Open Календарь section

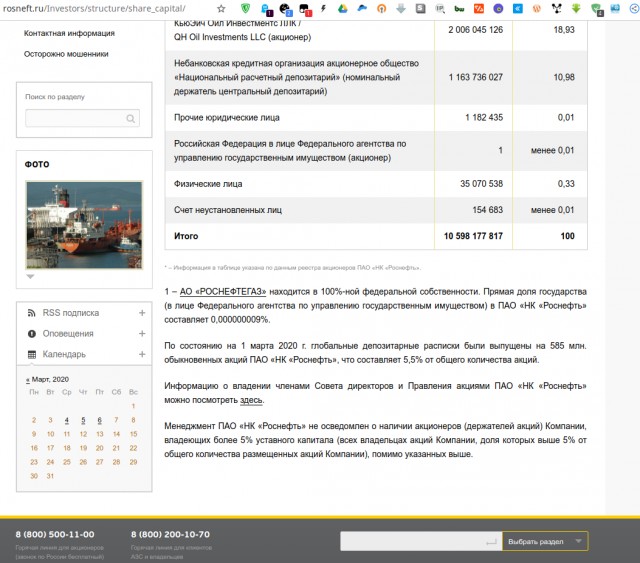point(64,354)
